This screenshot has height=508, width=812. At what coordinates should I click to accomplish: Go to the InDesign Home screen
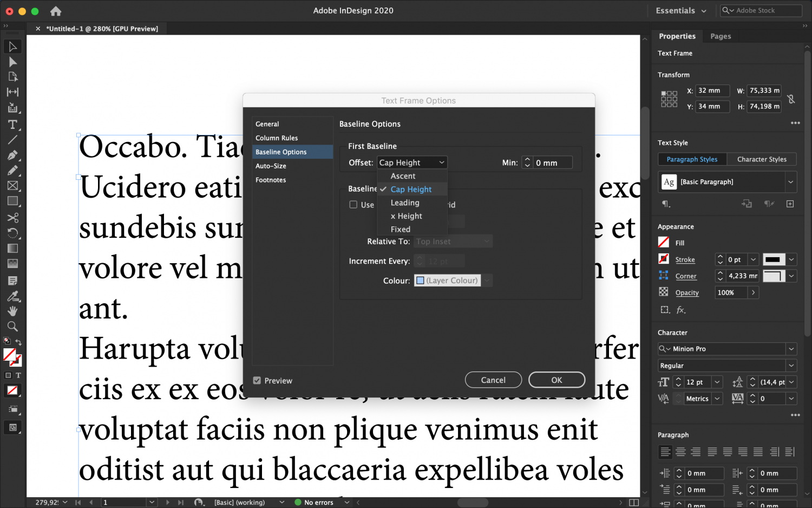click(x=55, y=11)
